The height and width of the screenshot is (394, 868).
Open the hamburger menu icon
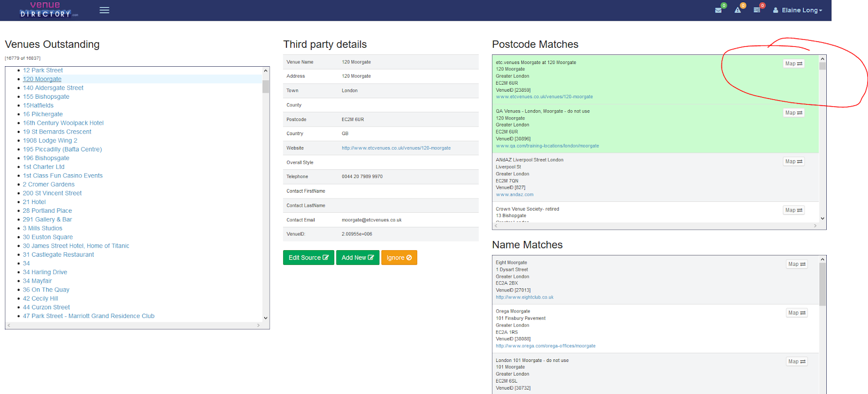[x=104, y=10]
